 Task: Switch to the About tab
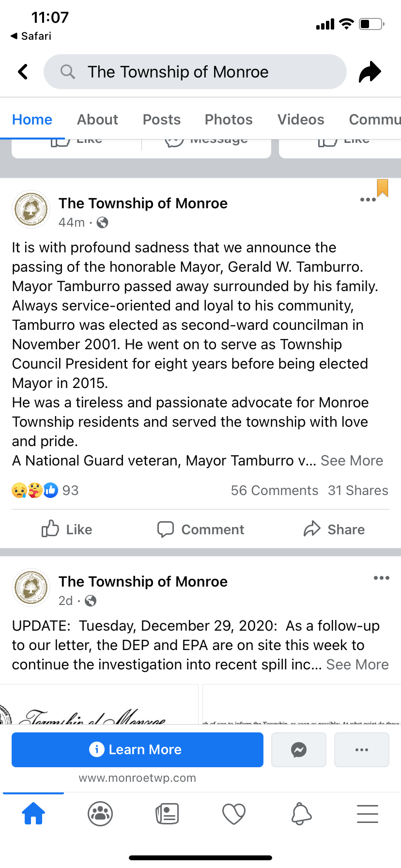pyautogui.click(x=97, y=120)
